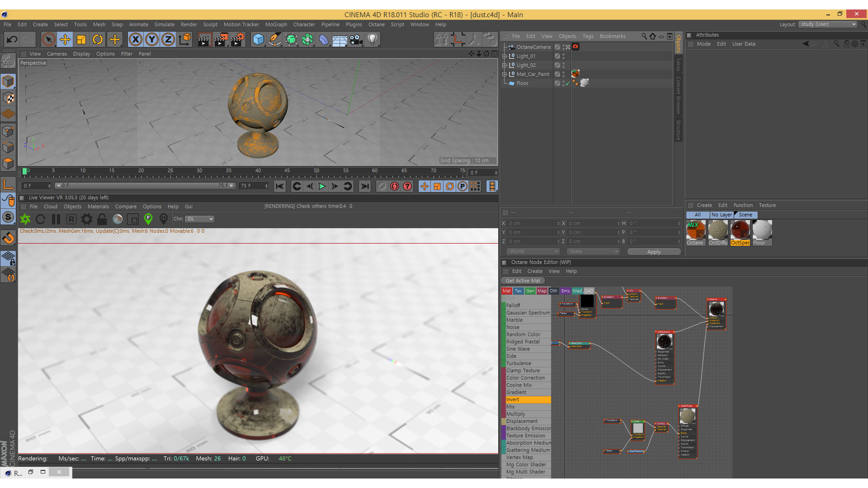Open the Octane menu in menubar

coord(376,24)
